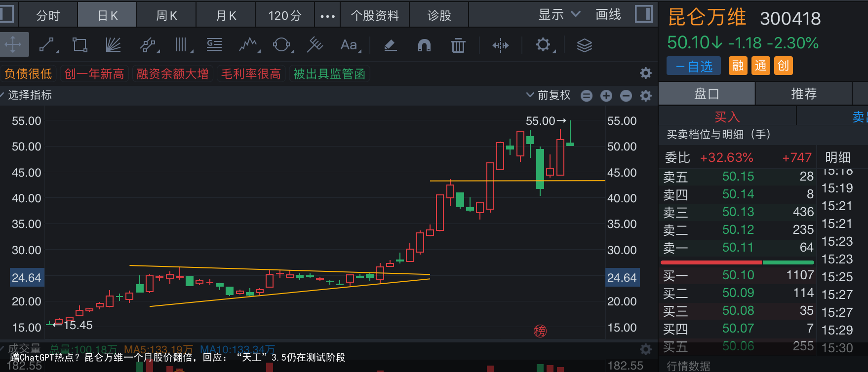Open the drawing layers icon
868x372 pixels.
click(x=585, y=45)
